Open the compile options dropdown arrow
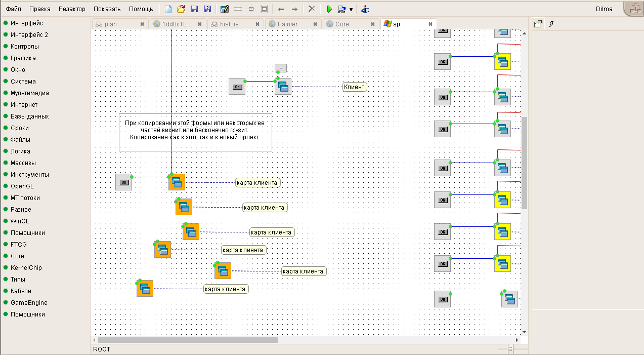This screenshot has width=644, height=355. click(x=351, y=9)
